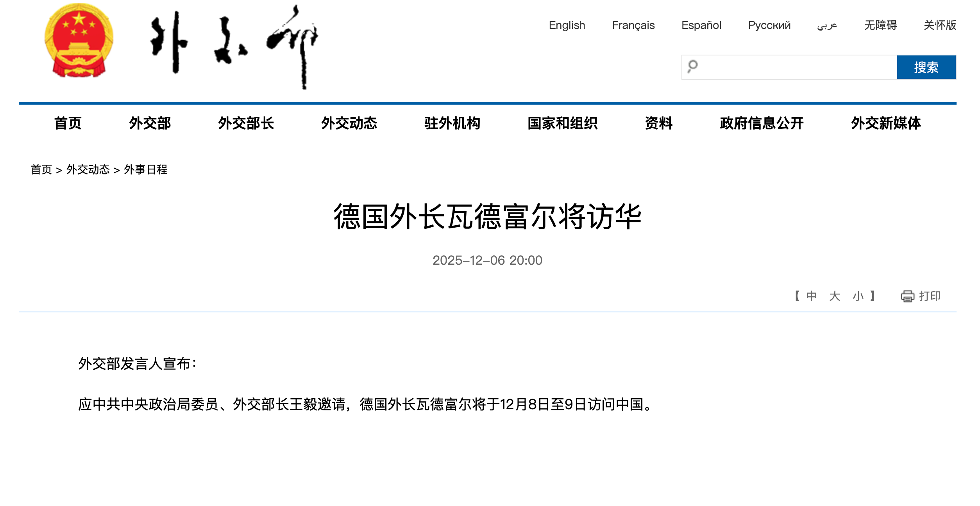Open the 外交部长 navigation menu
The width and height of the screenshot is (980, 506).
246,123
